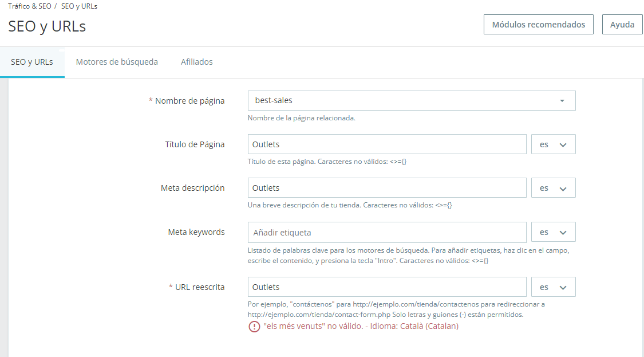Focus the URL reescrita input field

(387, 287)
